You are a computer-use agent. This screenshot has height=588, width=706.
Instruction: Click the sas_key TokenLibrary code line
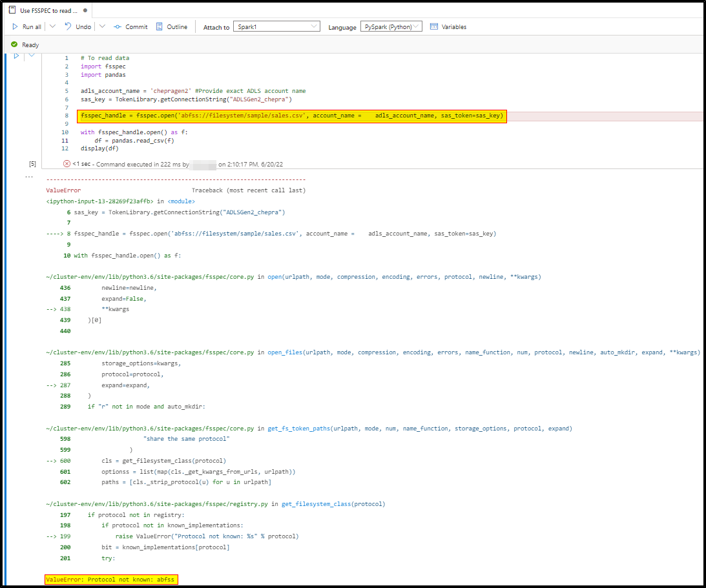click(x=186, y=99)
